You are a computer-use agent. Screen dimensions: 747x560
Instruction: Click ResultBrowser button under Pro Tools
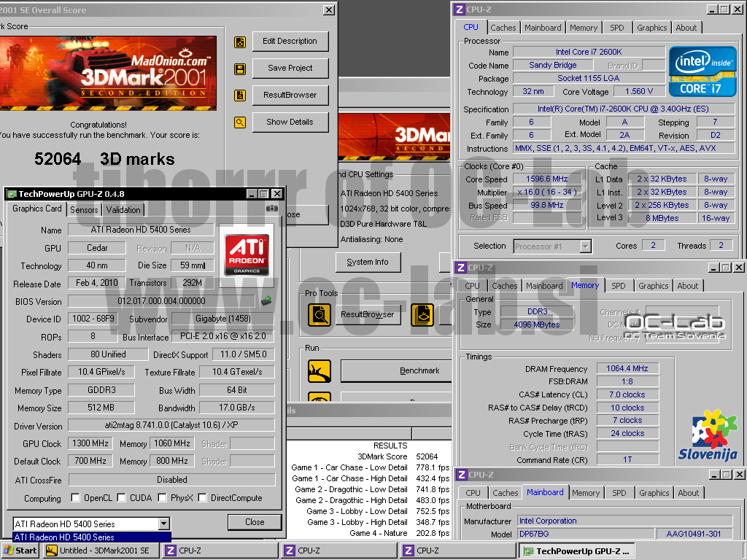pyautogui.click(x=368, y=315)
